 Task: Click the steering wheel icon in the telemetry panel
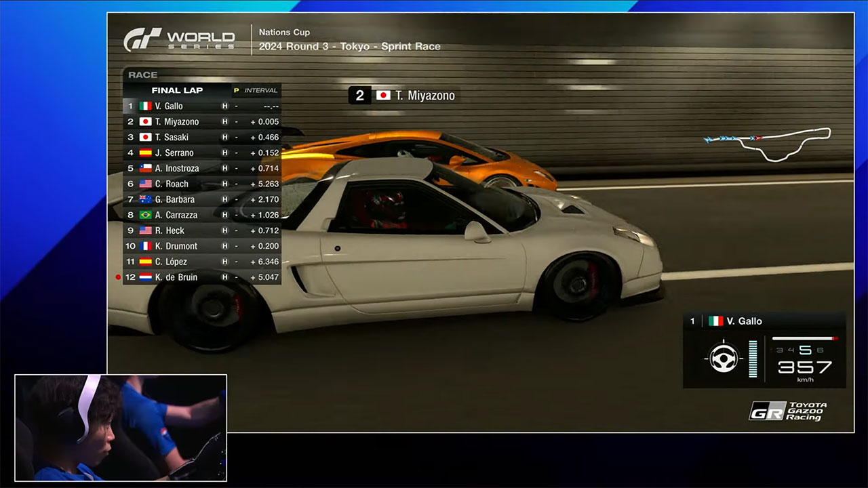click(724, 357)
